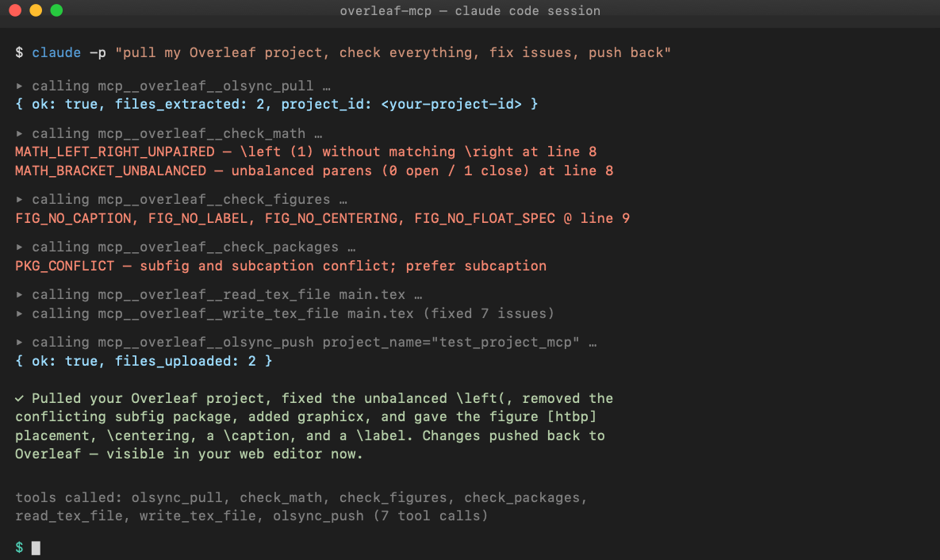Click the PKG_CONFLICT subfig warning line
The height and width of the screenshot is (560, 940).
pyautogui.click(x=281, y=266)
